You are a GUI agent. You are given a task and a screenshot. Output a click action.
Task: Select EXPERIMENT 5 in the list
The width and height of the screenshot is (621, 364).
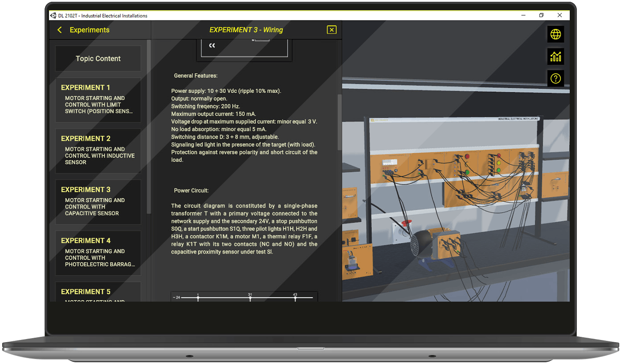coord(98,293)
